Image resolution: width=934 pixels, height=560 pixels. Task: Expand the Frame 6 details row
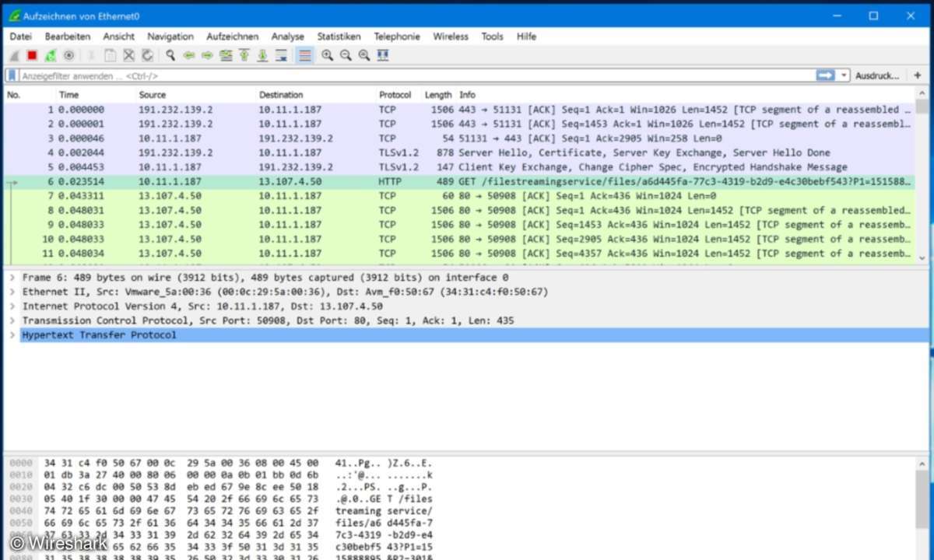[x=12, y=278]
